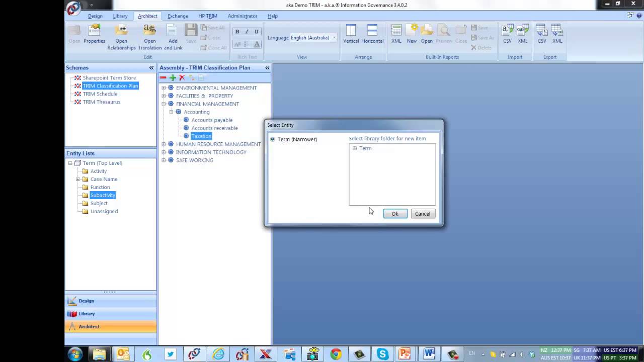Click the Windows Start button
The image size is (644, 362).
[75, 354]
